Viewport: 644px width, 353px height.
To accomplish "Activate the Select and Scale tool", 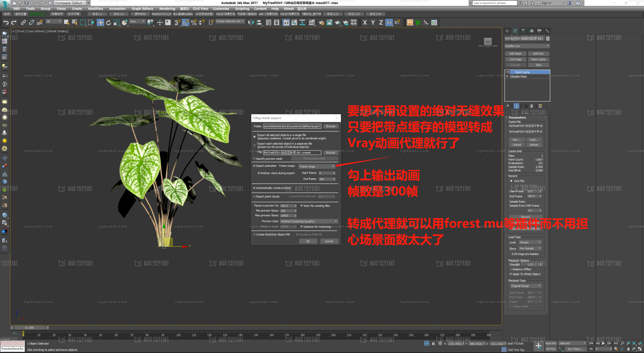I will click(x=116, y=22).
